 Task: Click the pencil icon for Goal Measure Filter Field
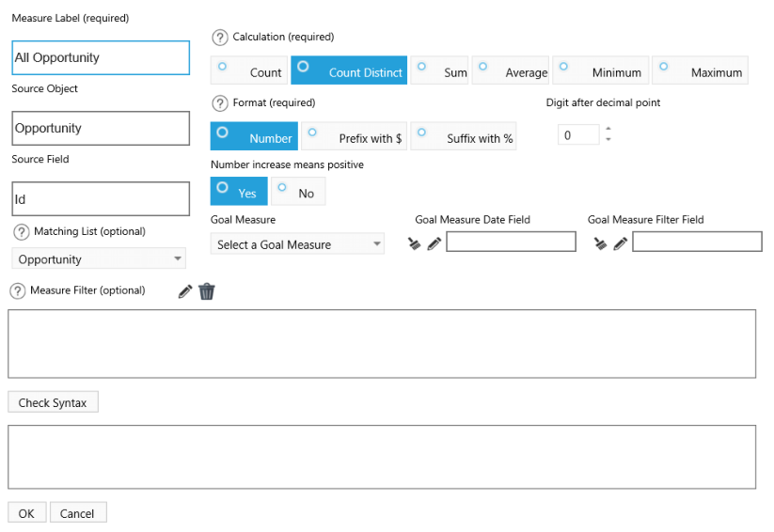click(620, 243)
